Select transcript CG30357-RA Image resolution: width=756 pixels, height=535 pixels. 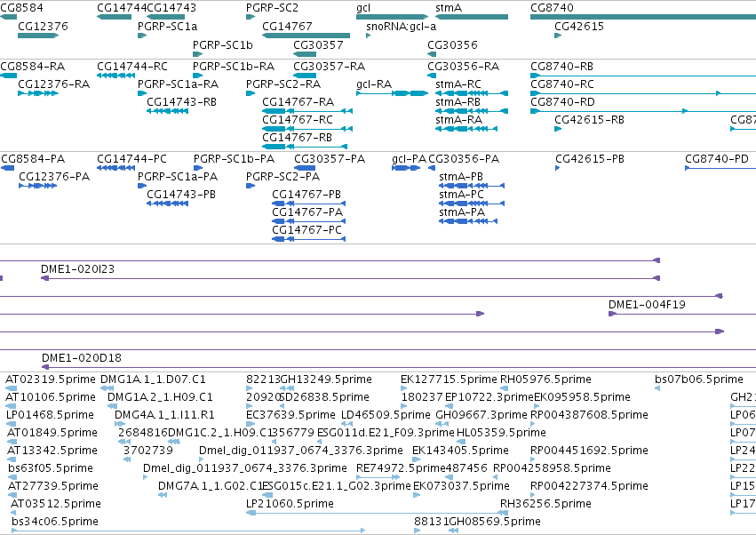pos(330,66)
